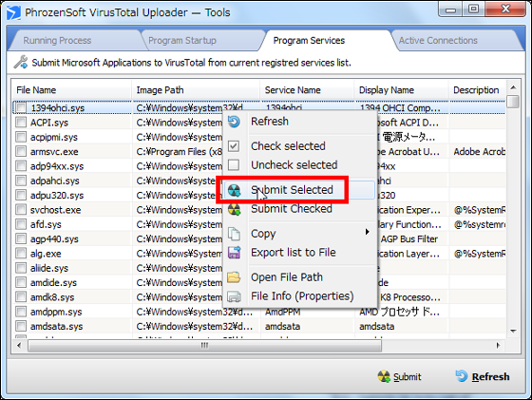Click the Submit Selected radiation icon
Screen dimensions: 532x400
coord(234,190)
